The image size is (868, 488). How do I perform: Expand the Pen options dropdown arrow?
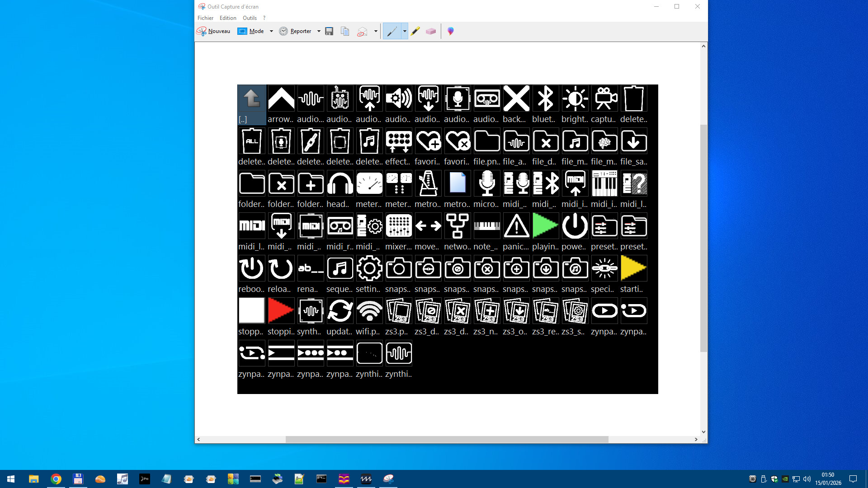coord(405,31)
